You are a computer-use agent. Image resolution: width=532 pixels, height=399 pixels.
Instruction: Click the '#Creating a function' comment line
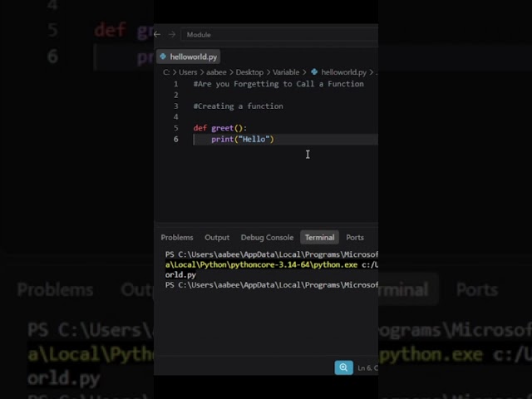point(239,106)
